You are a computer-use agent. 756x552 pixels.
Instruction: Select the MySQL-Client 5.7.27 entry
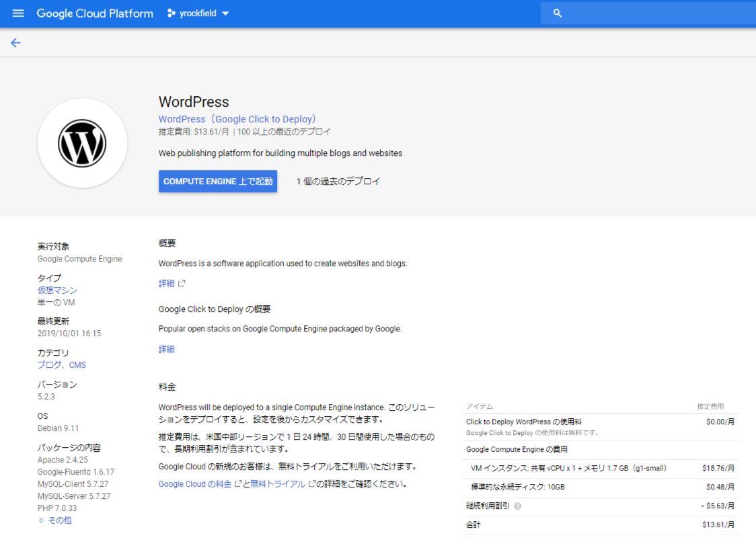pos(73,484)
